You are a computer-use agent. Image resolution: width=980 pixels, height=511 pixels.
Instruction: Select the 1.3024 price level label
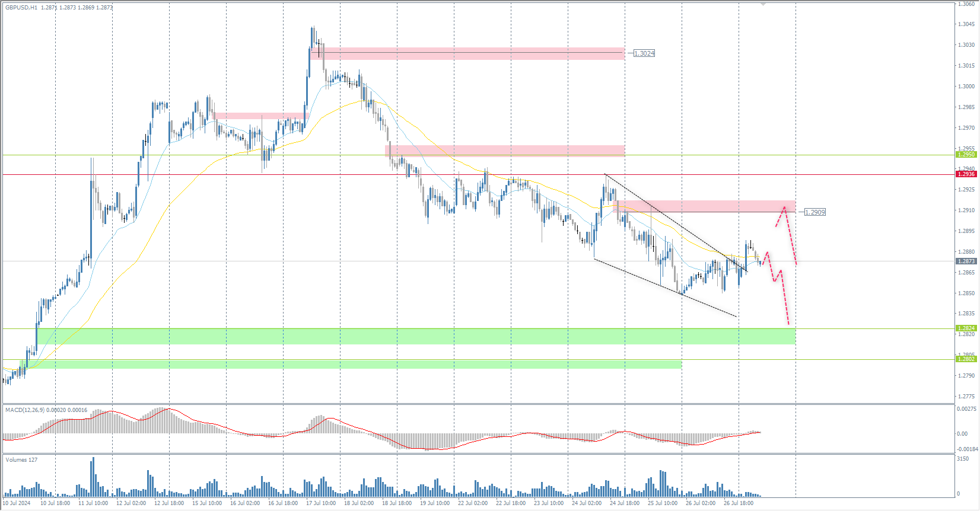(x=644, y=53)
